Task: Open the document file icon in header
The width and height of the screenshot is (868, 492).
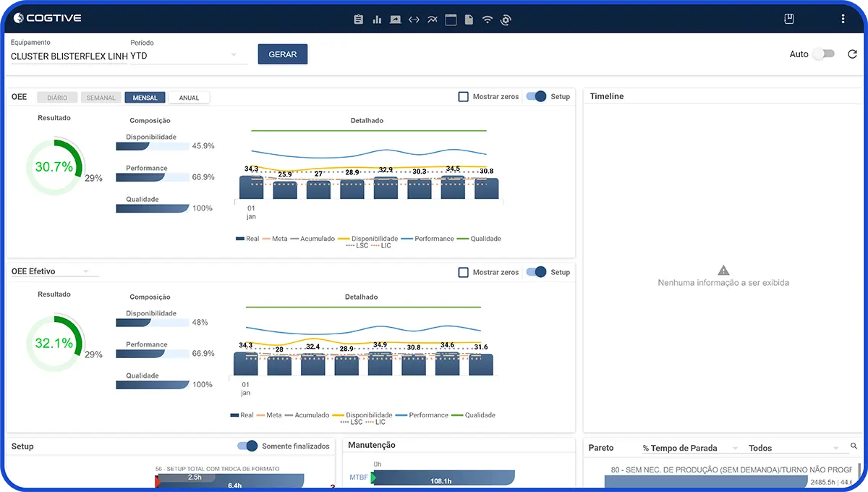Action: (x=469, y=20)
